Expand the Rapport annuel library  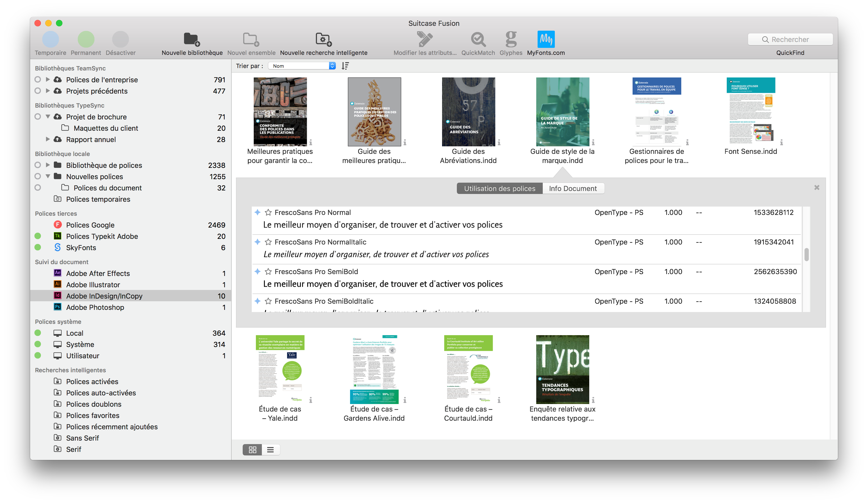48,139
